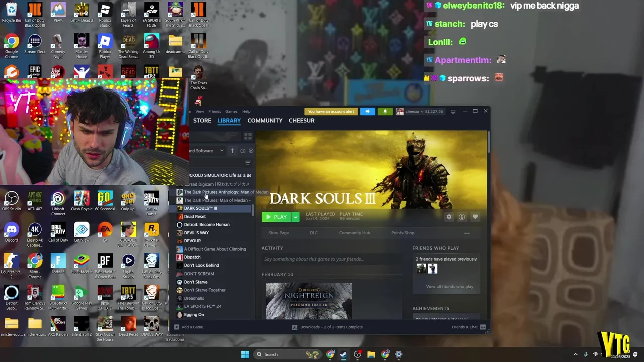Select the Discord desktop icon

[11, 232]
